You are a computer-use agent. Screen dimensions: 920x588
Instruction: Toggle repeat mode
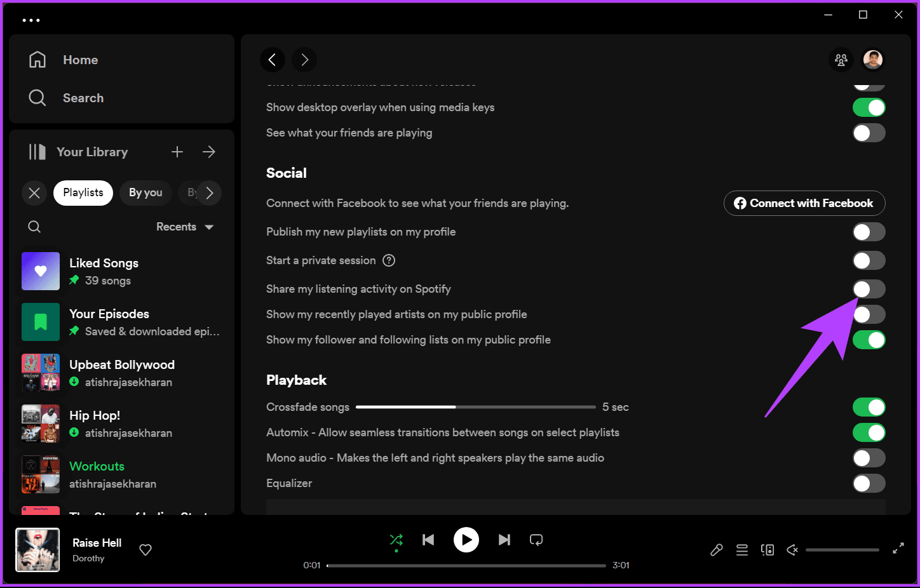point(536,540)
